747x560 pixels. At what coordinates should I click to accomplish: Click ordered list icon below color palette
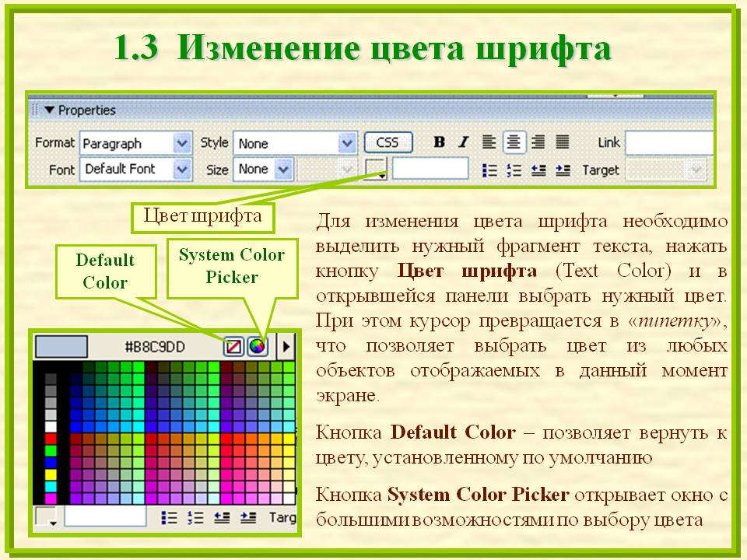click(195, 518)
